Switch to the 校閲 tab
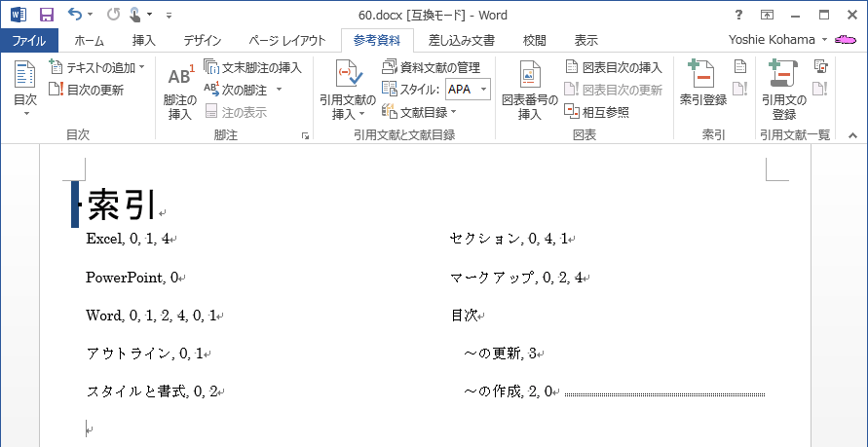Image resolution: width=868 pixels, height=447 pixels. pos(535,40)
